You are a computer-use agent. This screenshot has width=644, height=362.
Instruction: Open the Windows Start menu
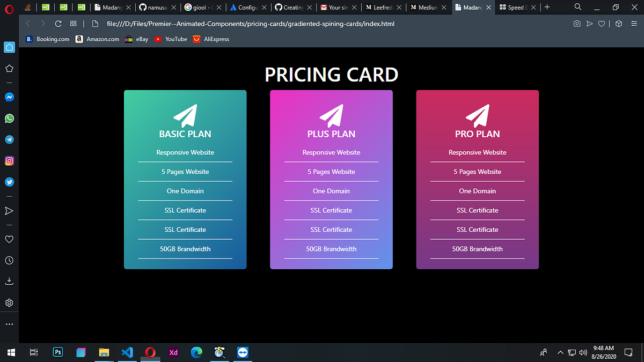[x=10, y=352]
